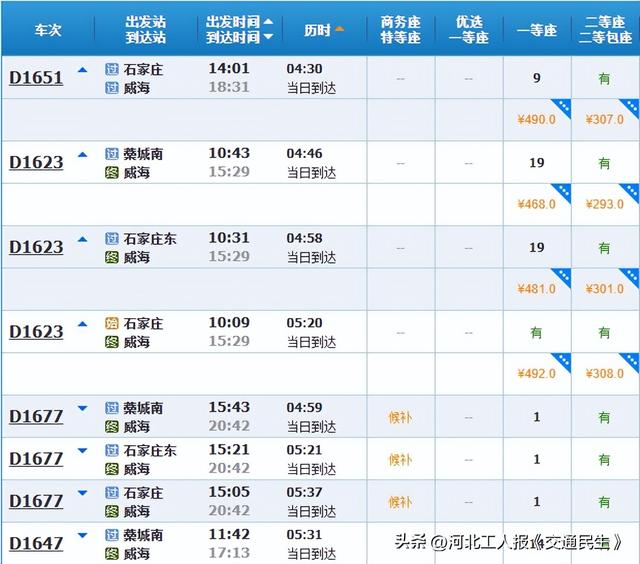This screenshot has width=640, height=564.
Task: Open train number link D1651
Action: point(36,78)
